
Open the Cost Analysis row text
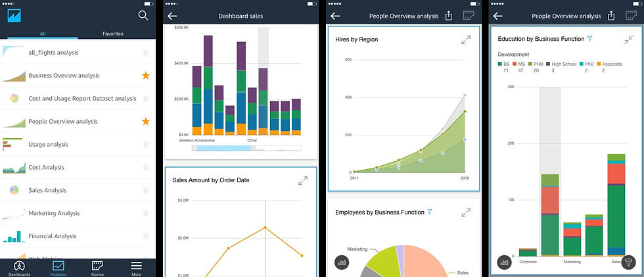coord(46,167)
